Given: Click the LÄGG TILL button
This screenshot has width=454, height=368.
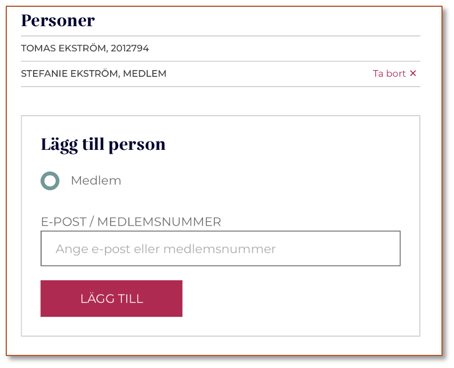Looking at the screenshot, I should tap(111, 298).
